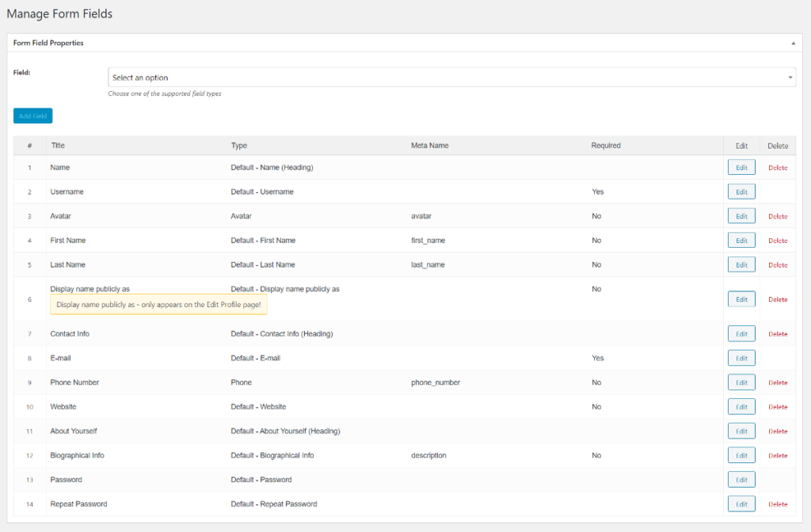Delete the About Yourself heading field
811x532 pixels.
[x=778, y=431]
